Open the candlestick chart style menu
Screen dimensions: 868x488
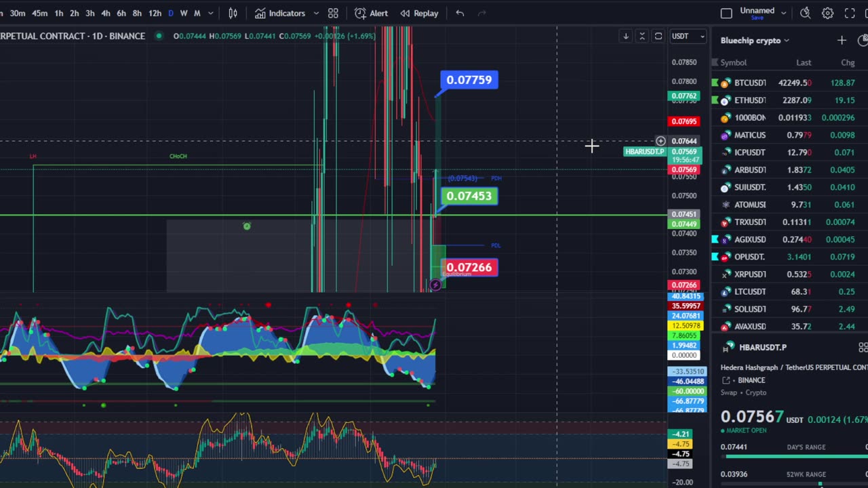pos(233,13)
